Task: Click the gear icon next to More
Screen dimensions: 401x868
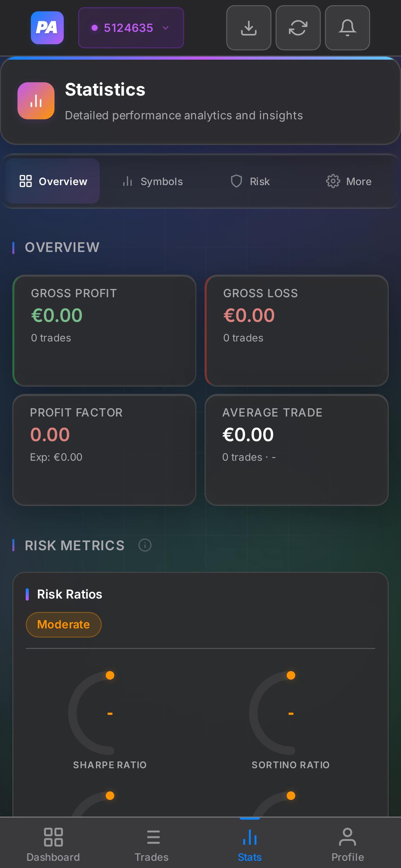Action: coord(332,181)
